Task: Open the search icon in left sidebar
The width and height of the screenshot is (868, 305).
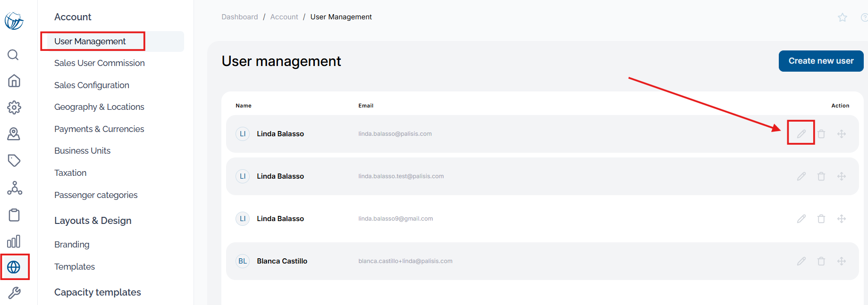Action: point(13,55)
